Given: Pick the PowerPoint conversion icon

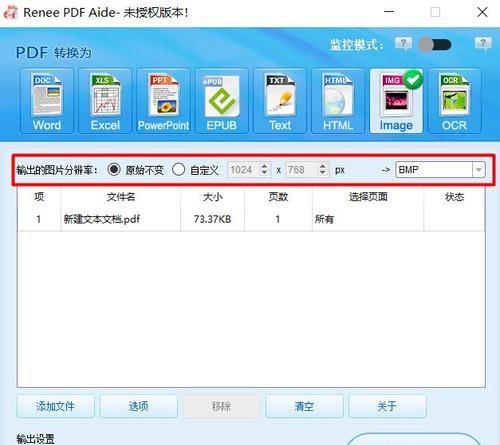Looking at the screenshot, I should click(163, 101).
